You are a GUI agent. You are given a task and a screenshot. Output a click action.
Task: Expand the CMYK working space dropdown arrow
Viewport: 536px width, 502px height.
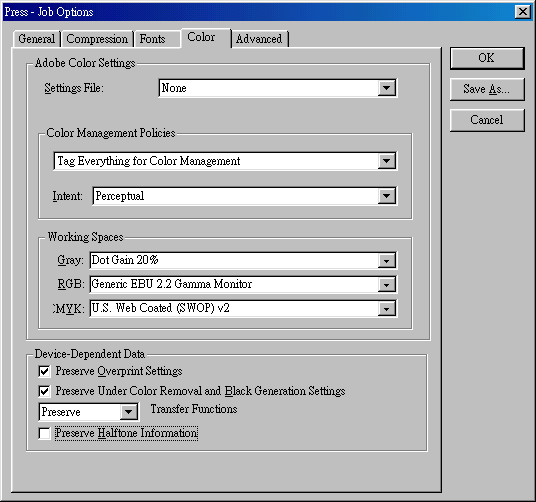[387, 309]
